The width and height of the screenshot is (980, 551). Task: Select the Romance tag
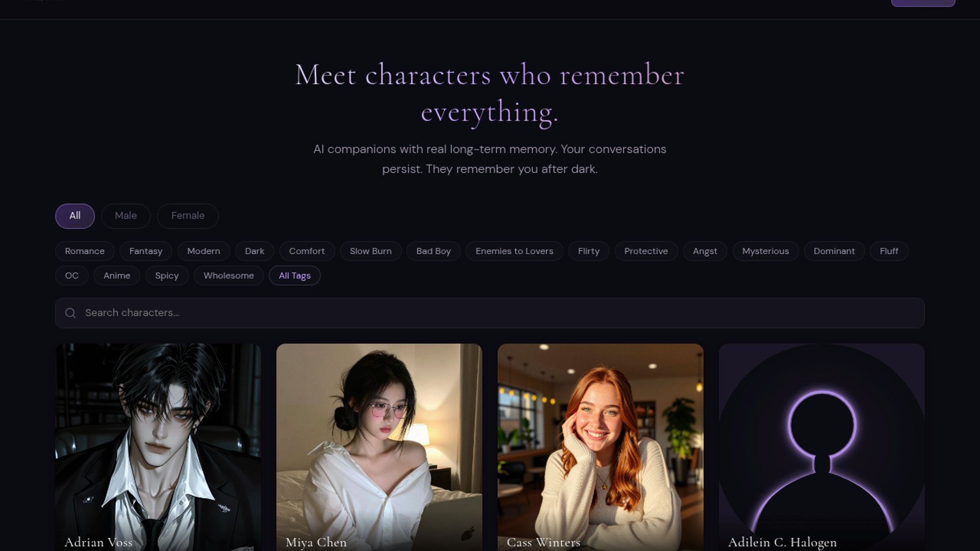(x=85, y=251)
